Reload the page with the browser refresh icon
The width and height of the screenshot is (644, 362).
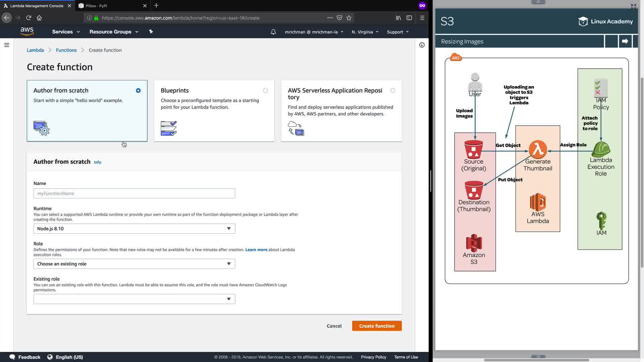point(29,18)
